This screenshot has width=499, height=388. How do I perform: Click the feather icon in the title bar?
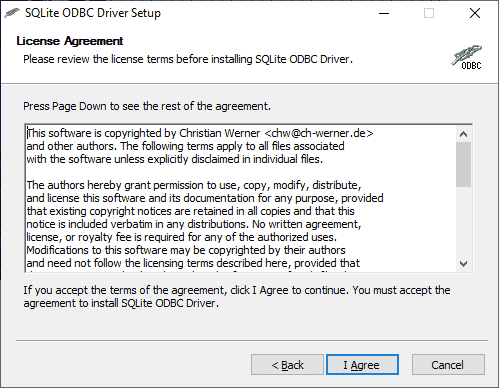(x=12, y=13)
